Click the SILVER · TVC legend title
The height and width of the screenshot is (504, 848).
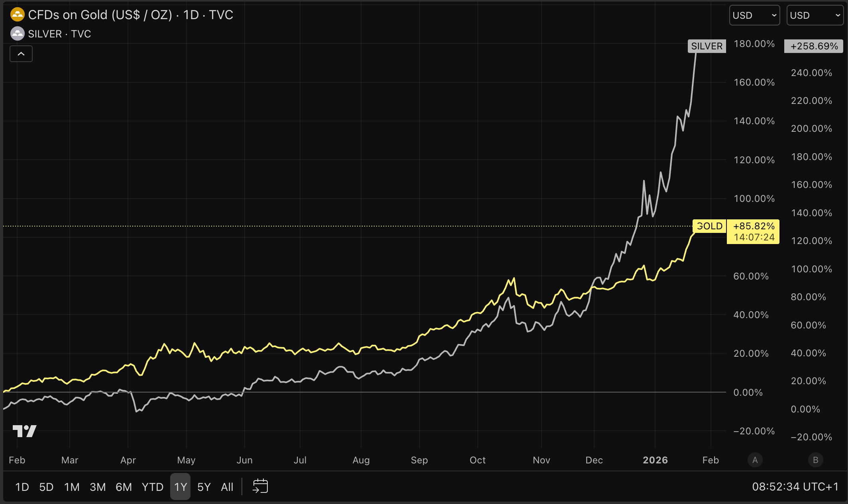[59, 34]
